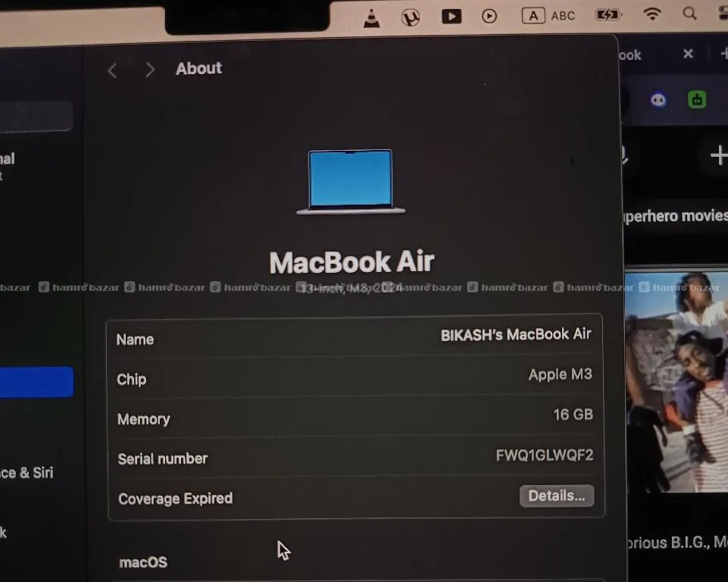The width and height of the screenshot is (728, 582).
Task: Click the Apple M3 chip value
Action: tap(560, 374)
